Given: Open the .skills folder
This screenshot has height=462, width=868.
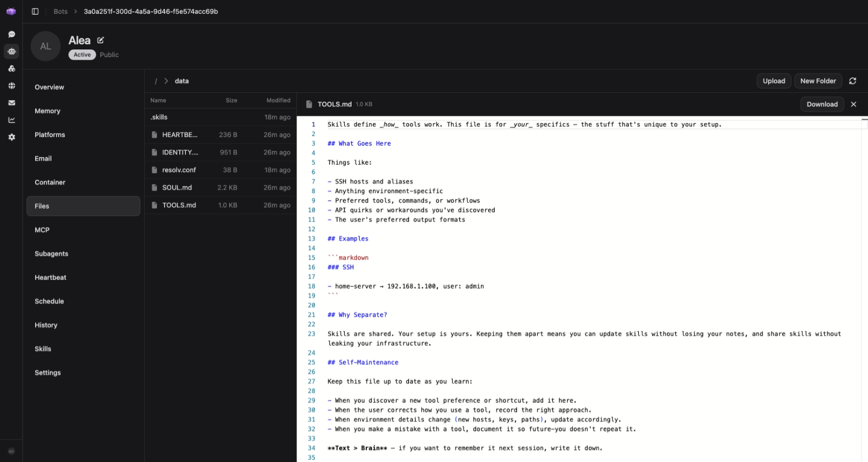Looking at the screenshot, I should point(159,117).
